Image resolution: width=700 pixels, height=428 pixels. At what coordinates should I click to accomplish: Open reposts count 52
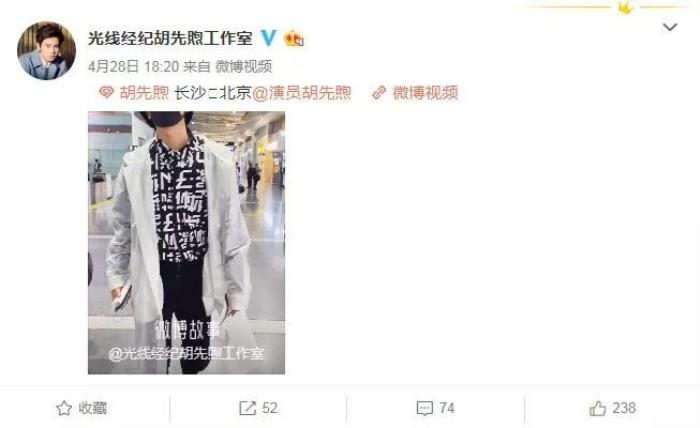(x=270, y=408)
